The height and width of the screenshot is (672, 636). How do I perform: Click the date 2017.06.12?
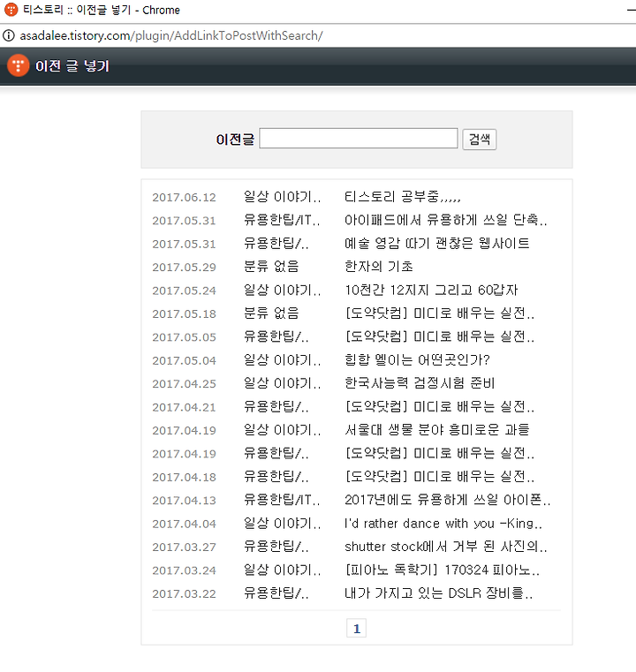tap(184, 197)
